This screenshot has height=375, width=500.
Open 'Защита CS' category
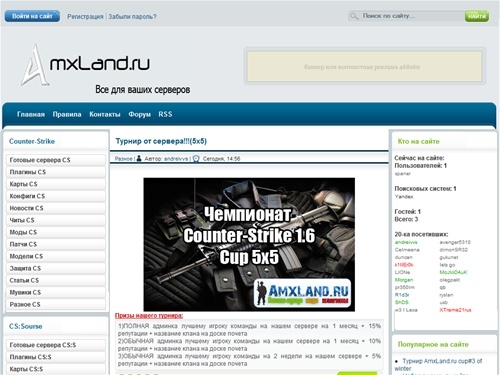[56, 268]
